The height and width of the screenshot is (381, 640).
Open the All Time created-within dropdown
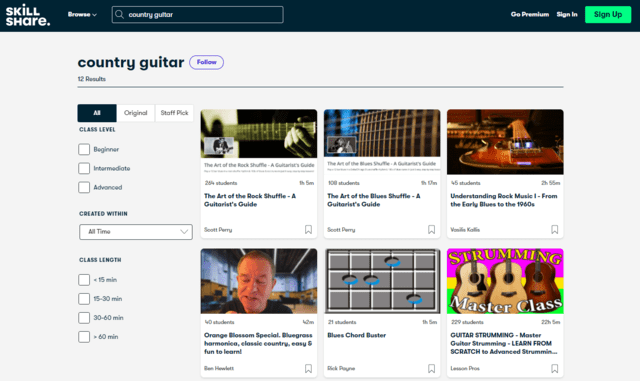(136, 232)
